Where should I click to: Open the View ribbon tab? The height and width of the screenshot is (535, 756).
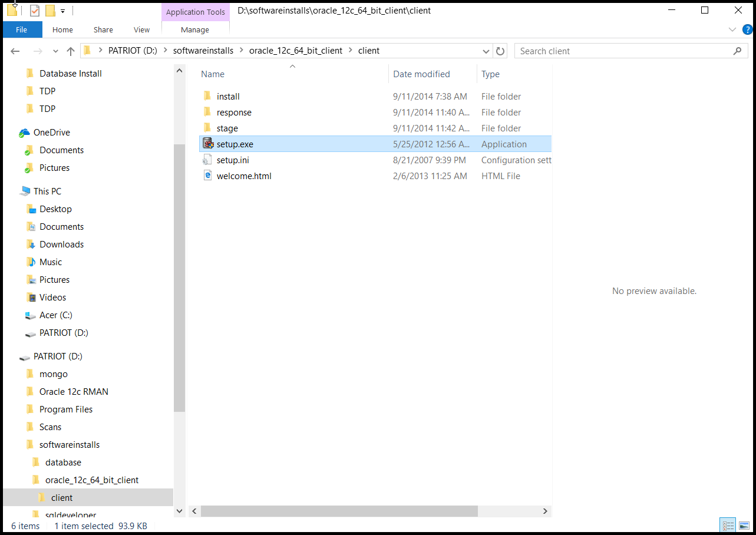(142, 29)
